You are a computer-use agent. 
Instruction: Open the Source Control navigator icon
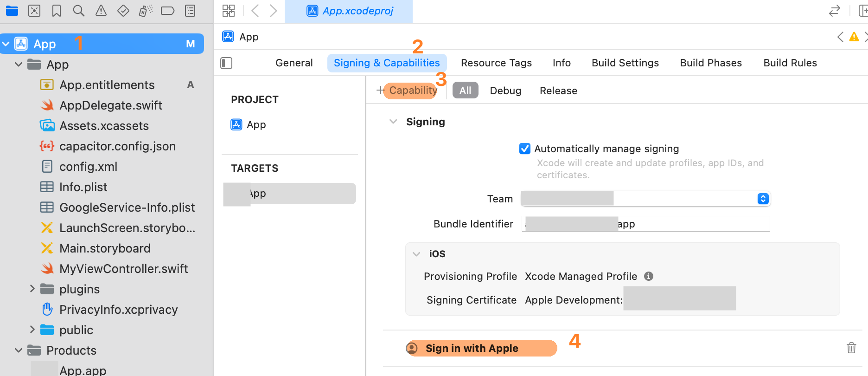pos(34,11)
